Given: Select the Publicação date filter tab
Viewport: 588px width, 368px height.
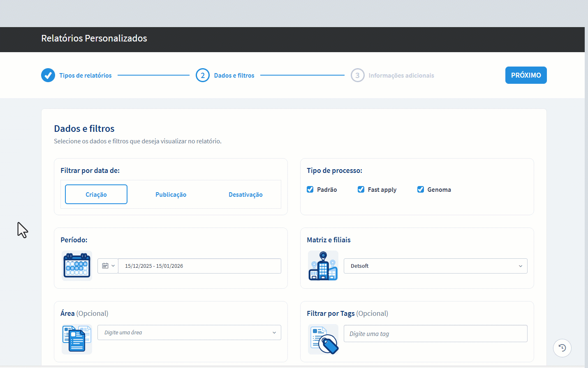Looking at the screenshot, I should coord(171,194).
